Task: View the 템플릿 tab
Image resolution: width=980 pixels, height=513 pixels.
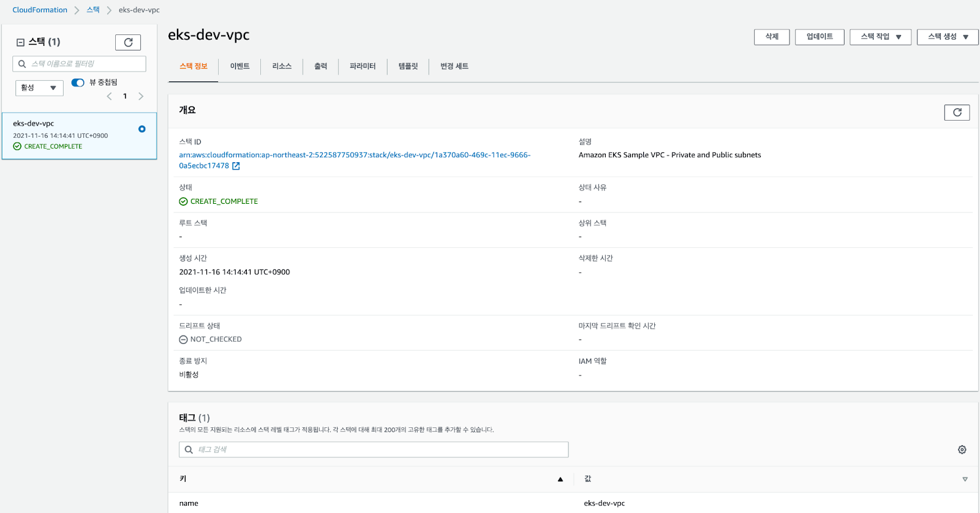Action: coord(408,66)
